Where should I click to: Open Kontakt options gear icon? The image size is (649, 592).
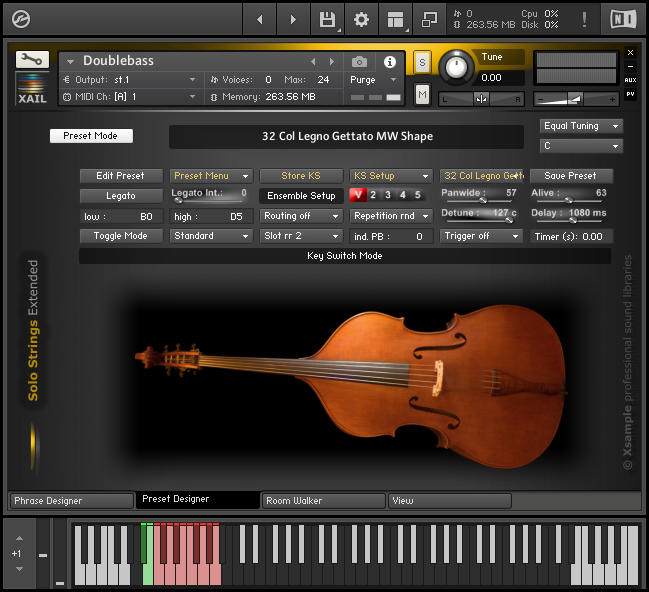pos(361,19)
